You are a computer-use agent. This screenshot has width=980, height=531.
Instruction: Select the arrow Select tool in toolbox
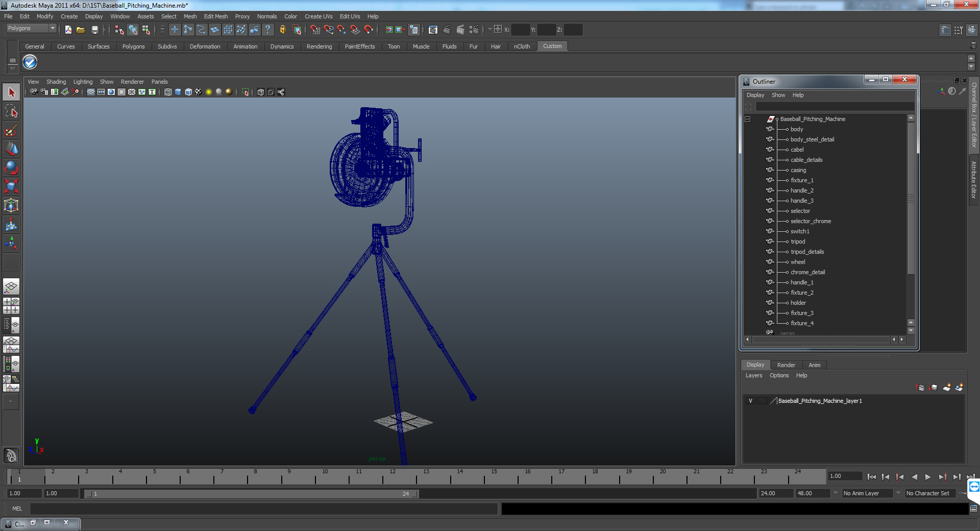11,92
